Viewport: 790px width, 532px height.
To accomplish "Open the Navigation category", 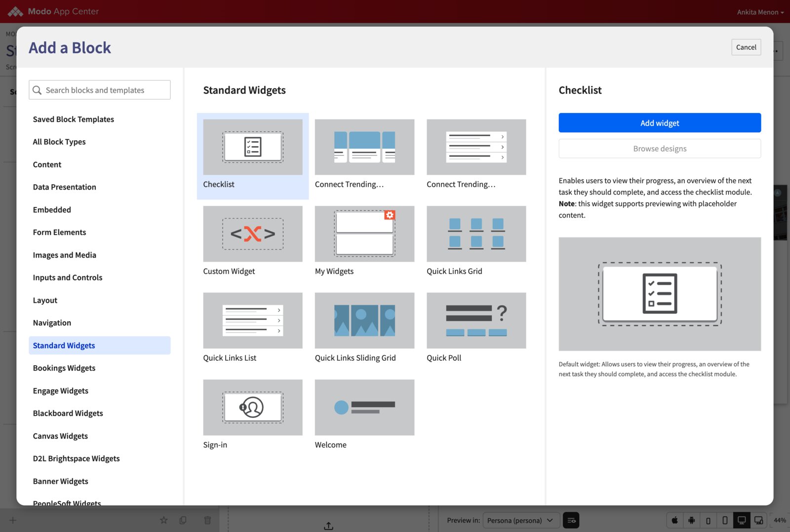I will point(100,323).
